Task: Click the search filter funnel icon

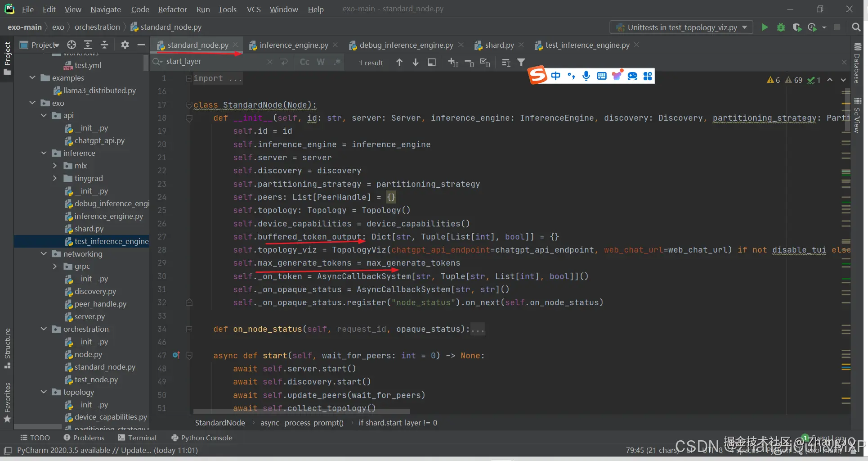Action: 521,62
